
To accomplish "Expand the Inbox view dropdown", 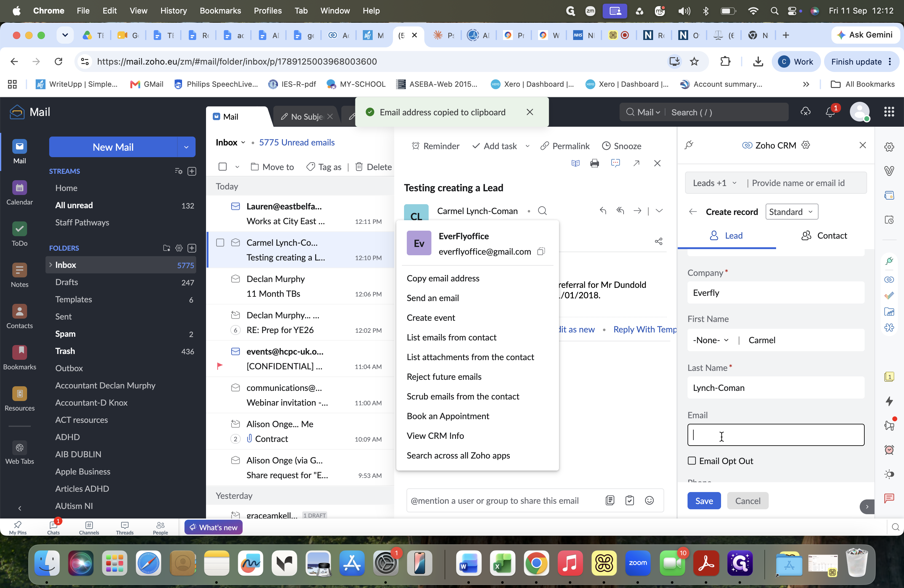I will click(243, 143).
